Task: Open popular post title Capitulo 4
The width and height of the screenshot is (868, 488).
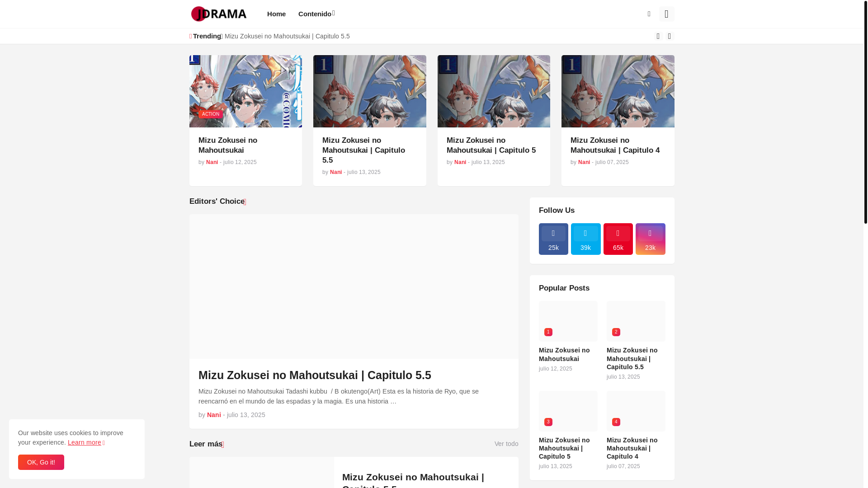Action: (x=632, y=448)
